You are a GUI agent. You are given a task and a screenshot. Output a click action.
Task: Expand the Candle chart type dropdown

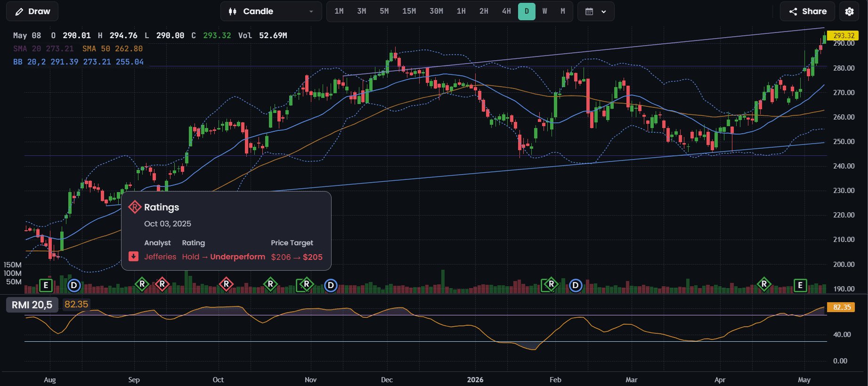[x=271, y=11]
